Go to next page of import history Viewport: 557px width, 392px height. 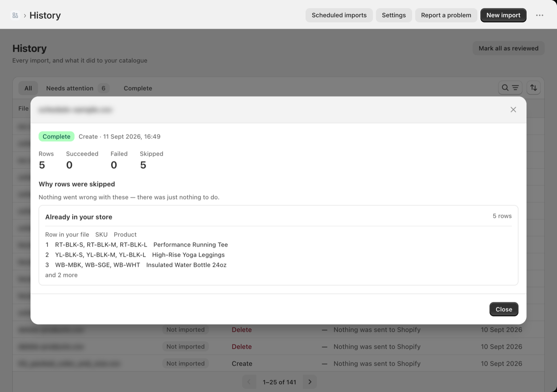pyautogui.click(x=310, y=382)
